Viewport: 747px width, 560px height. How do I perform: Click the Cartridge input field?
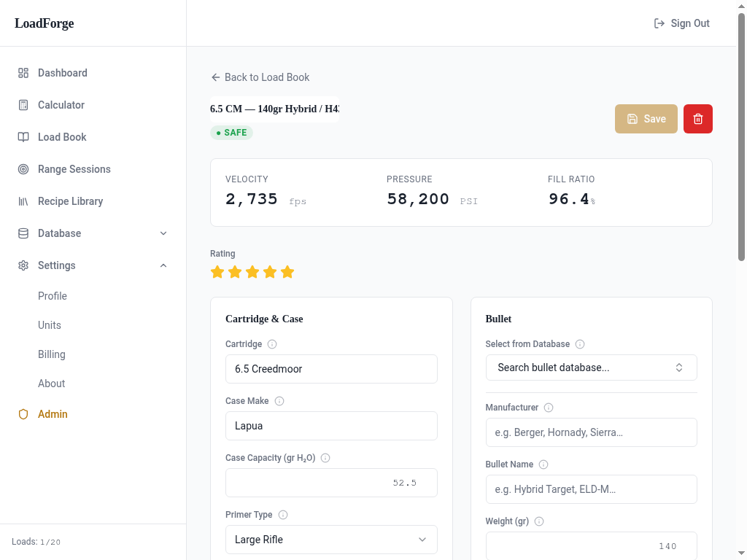(x=331, y=369)
